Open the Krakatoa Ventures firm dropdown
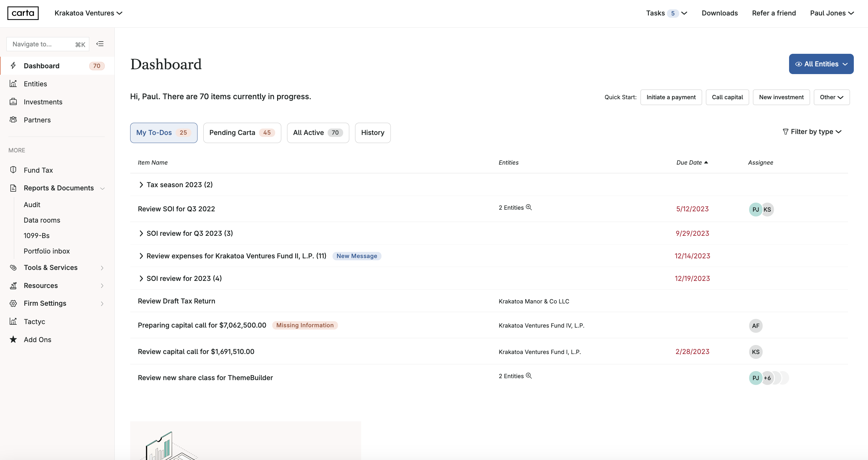Image resolution: width=868 pixels, height=460 pixels. (88, 13)
